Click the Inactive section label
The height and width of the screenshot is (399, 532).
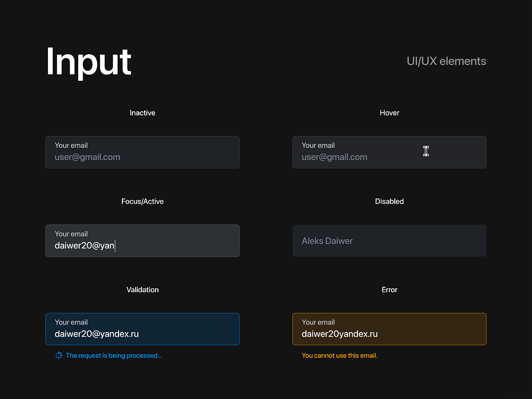click(x=143, y=113)
